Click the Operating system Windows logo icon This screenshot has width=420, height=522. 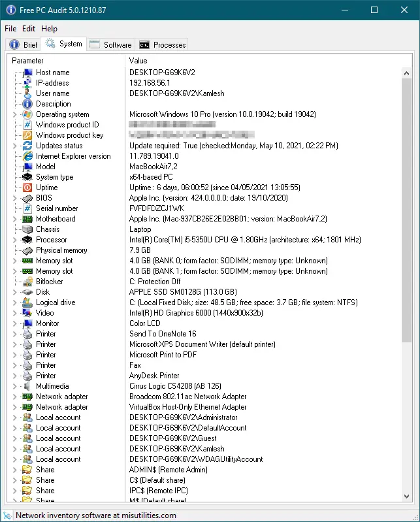click(x=27, y=114)
